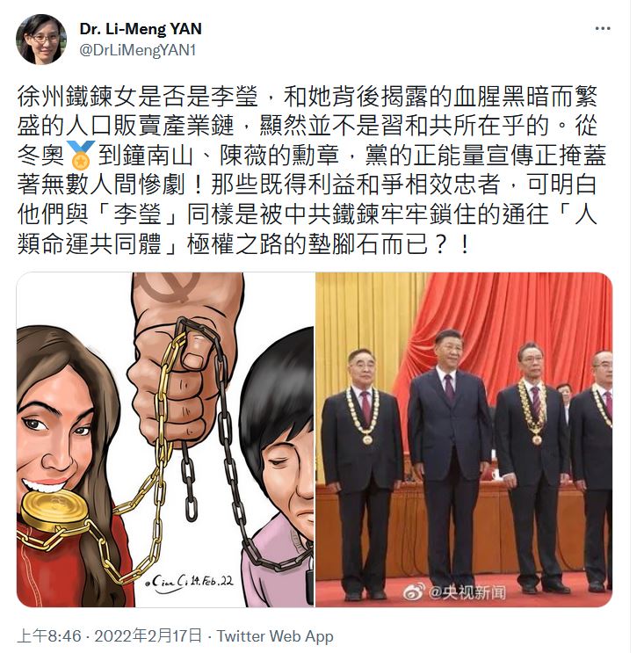Open the right ceremony photo thumbnail

pyautogui.click(x=464, y=439)
